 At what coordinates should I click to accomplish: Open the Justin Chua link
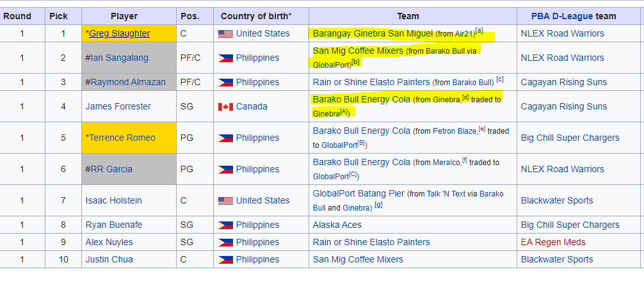(109, 260)
